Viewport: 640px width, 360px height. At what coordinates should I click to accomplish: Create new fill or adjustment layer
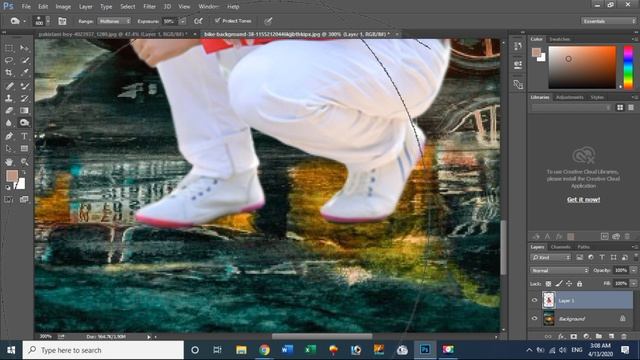tap(586, 336)
